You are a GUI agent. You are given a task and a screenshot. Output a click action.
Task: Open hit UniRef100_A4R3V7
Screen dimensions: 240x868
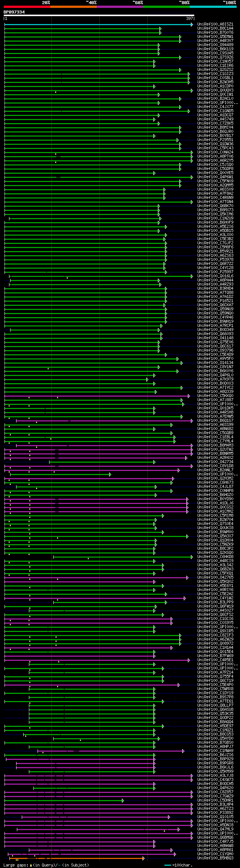click(x=215, y=41)
